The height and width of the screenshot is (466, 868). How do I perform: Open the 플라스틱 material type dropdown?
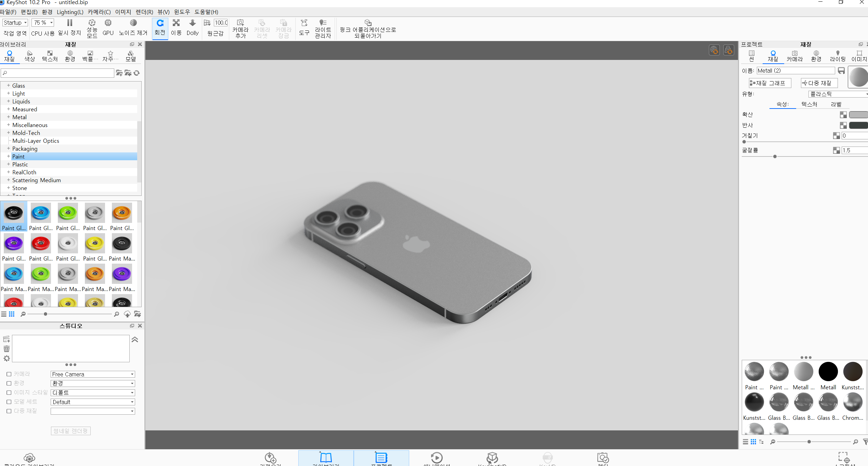point(838,94)
